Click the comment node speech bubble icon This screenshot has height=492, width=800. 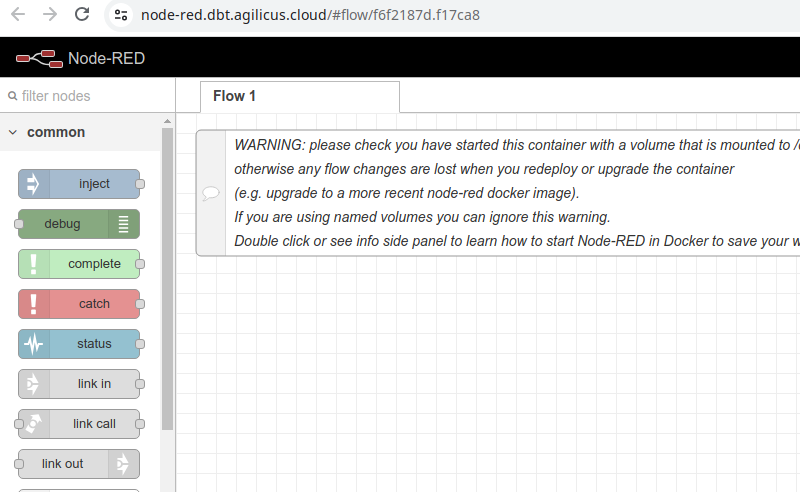pyautogui.click(x=211, y=193)
